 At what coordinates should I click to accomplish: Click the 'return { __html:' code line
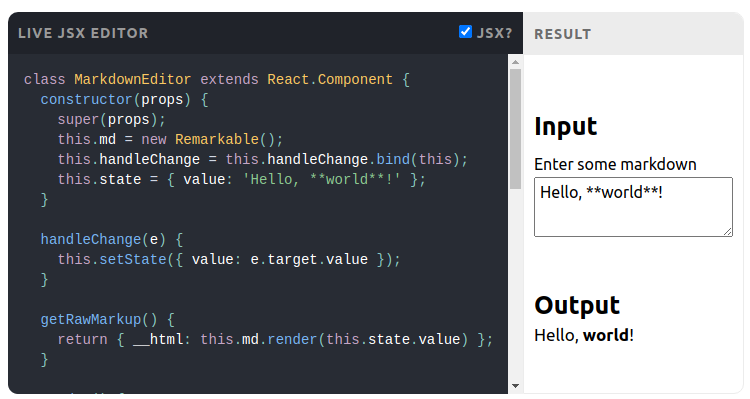coord(275,339)
